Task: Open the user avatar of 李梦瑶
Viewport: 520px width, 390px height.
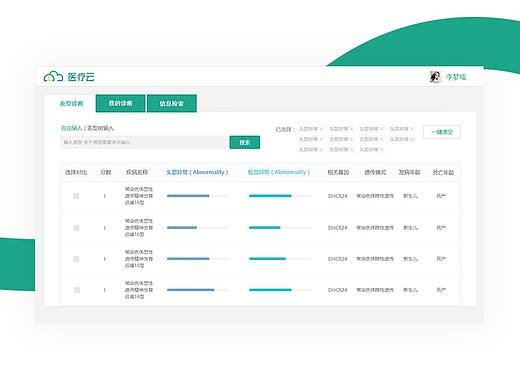Action: click(435, 77)
